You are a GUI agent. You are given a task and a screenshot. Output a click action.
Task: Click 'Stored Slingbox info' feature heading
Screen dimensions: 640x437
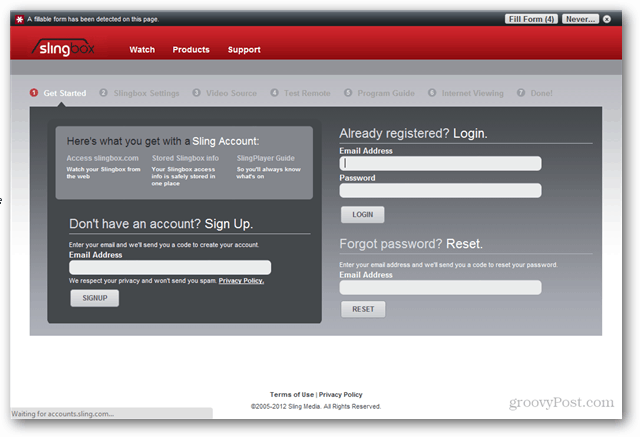click(185, 158)
